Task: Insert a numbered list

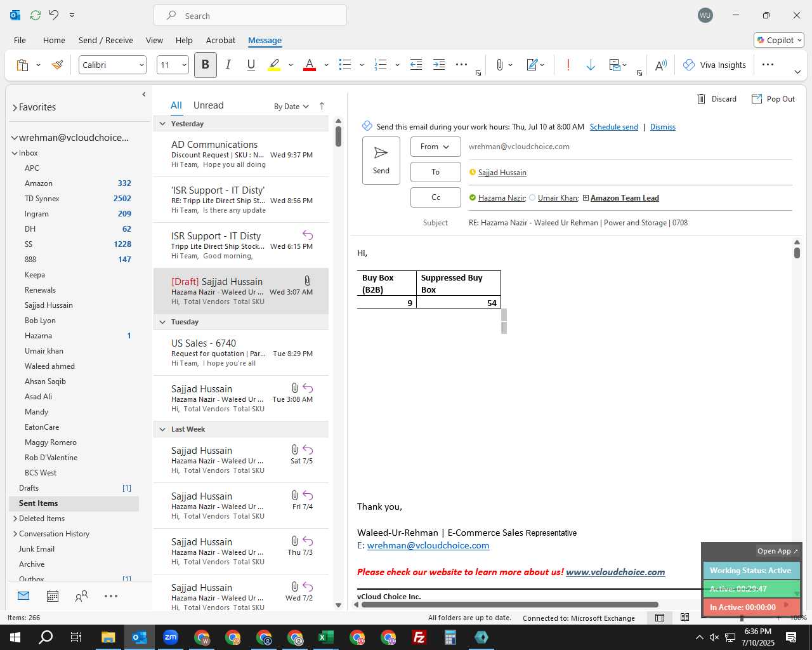Action: (x=381, y=65)
